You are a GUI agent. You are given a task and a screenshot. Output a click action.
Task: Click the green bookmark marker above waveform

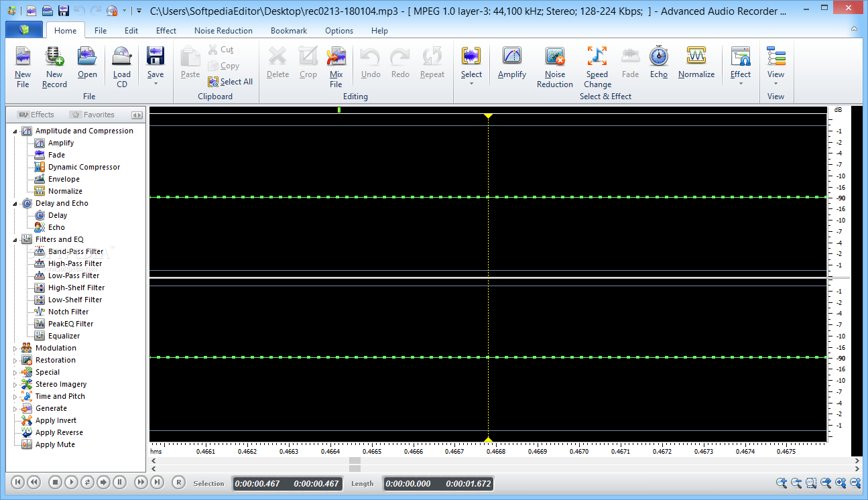click(339, 109)
